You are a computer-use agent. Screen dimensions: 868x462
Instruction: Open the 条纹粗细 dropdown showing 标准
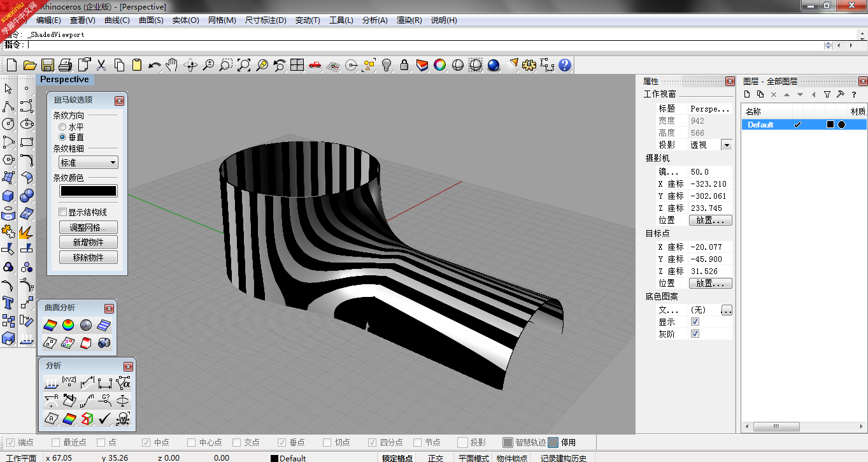tap(89, 162)
